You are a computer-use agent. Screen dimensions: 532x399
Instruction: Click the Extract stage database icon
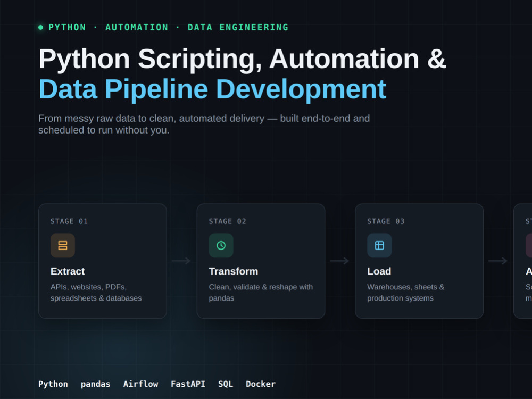pyautogui.click(x=63, y=245)
